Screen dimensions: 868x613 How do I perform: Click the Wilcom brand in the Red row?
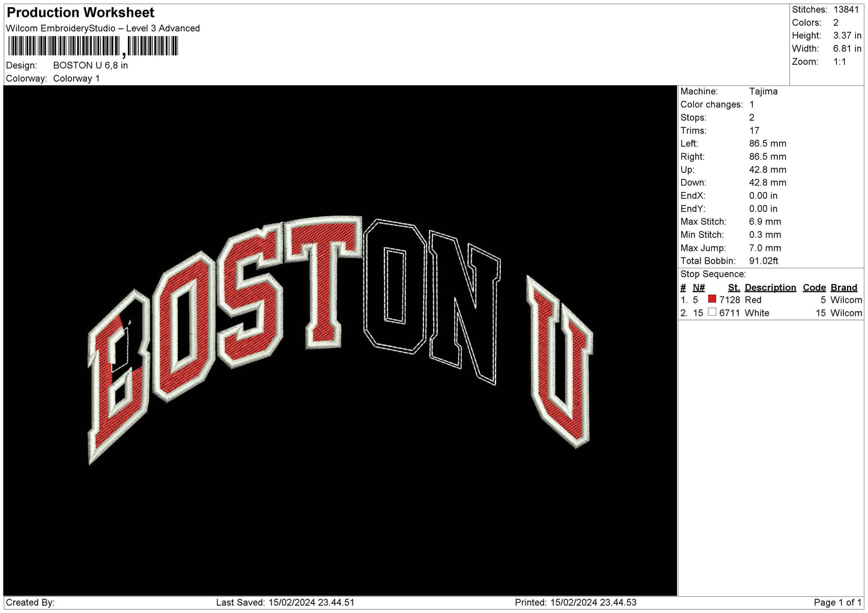tap(846, 300)
